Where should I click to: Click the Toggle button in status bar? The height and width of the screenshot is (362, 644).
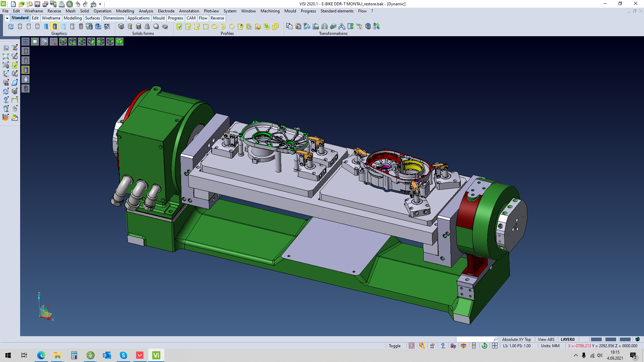click(394, 346)
